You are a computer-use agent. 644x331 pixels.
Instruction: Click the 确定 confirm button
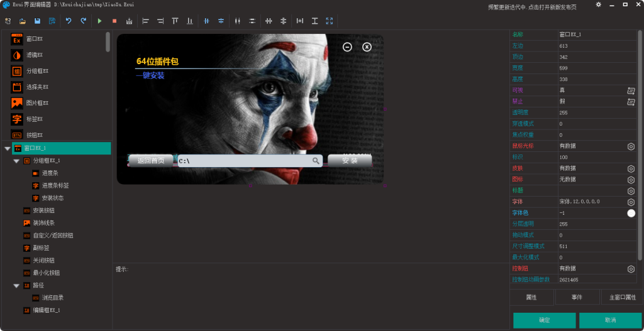coord(544,320)
